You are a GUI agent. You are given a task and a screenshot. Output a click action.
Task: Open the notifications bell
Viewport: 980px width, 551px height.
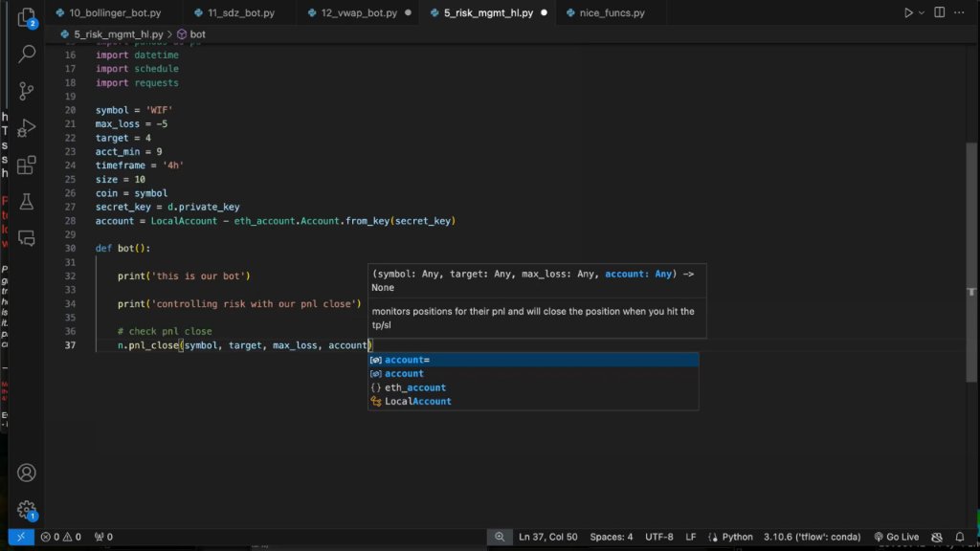pos(960,537)
